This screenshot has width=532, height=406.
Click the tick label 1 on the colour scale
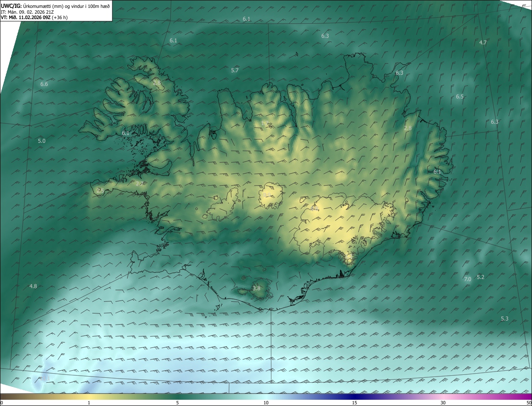pos(89,403)
